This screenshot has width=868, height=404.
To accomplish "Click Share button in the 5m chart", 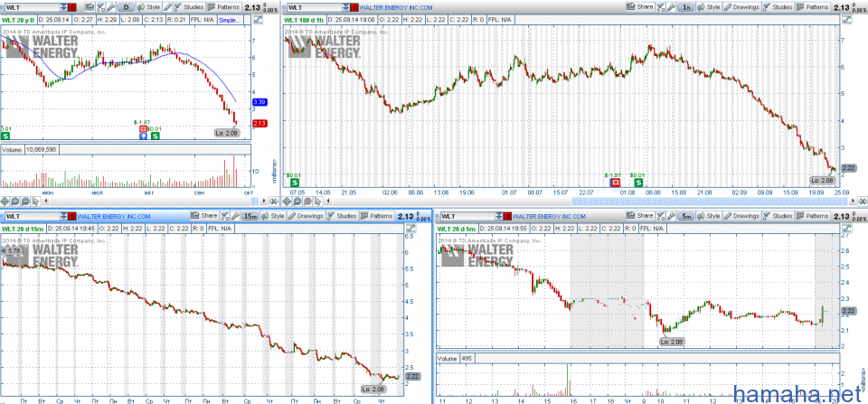I will point(640,216).
